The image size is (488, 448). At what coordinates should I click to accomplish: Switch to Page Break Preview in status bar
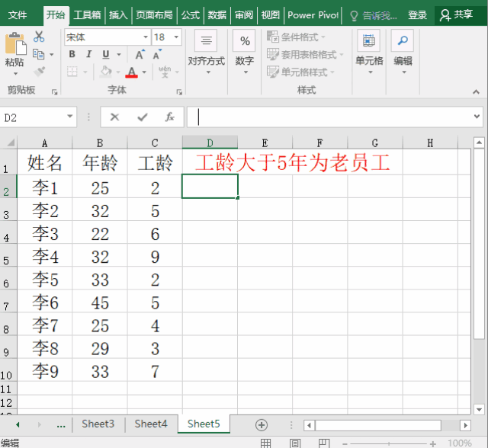[324, 443]
